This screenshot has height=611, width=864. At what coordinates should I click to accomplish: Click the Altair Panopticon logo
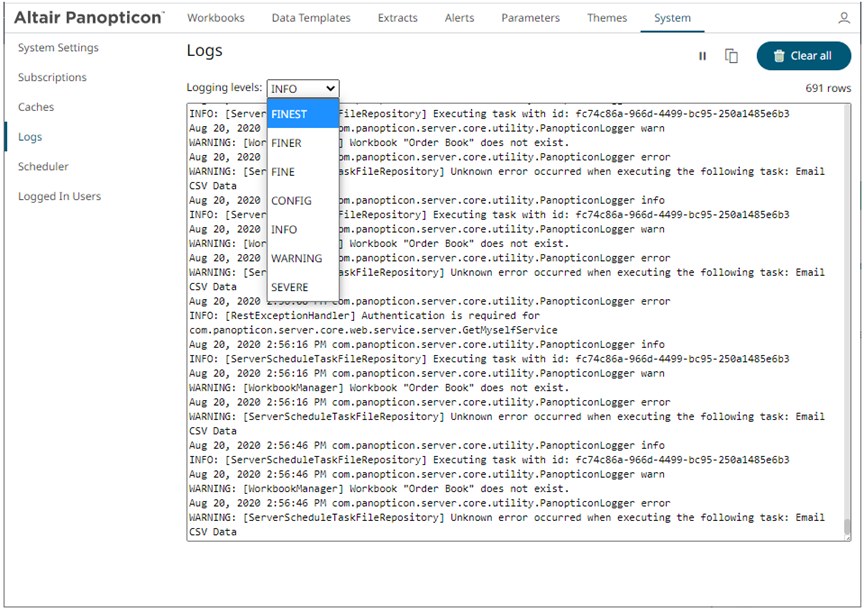point(89,18)
